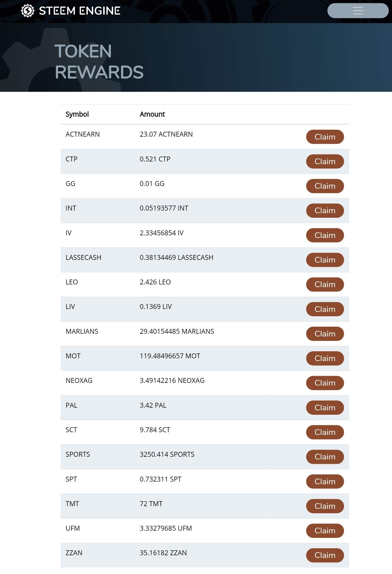Claim the INT token reward

click(325, 211)
